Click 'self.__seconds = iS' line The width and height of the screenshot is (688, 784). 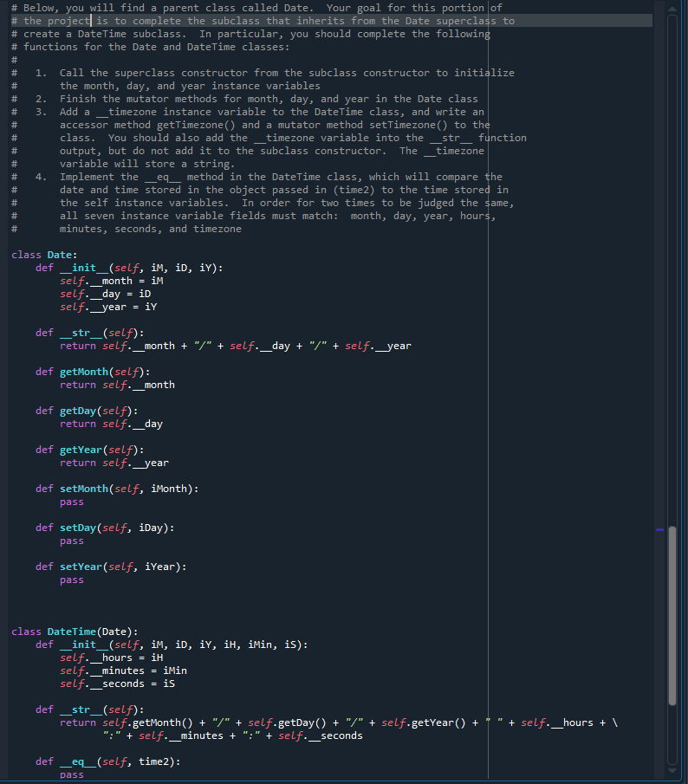118,684
